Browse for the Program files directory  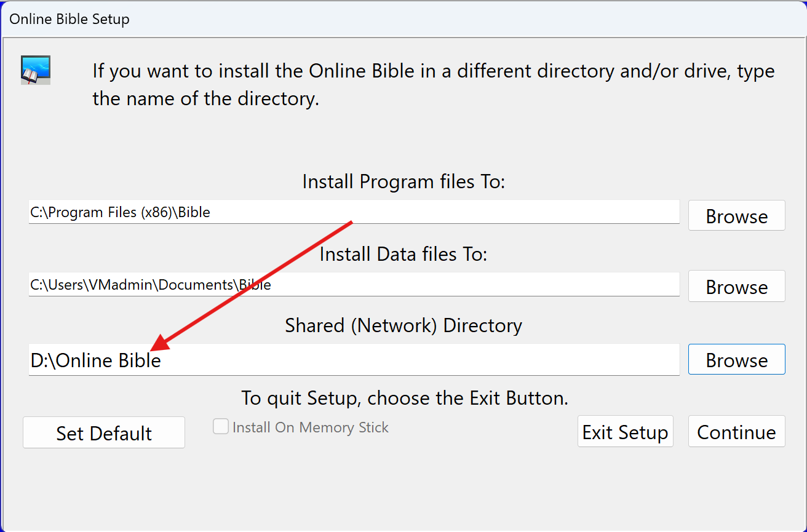[736, 216]
